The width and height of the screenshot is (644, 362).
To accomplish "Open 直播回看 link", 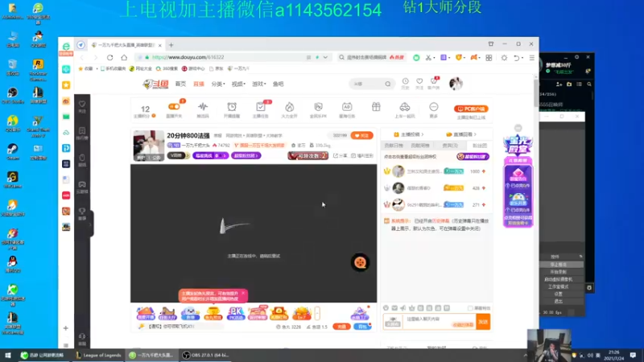I will [x=461, y=134].
